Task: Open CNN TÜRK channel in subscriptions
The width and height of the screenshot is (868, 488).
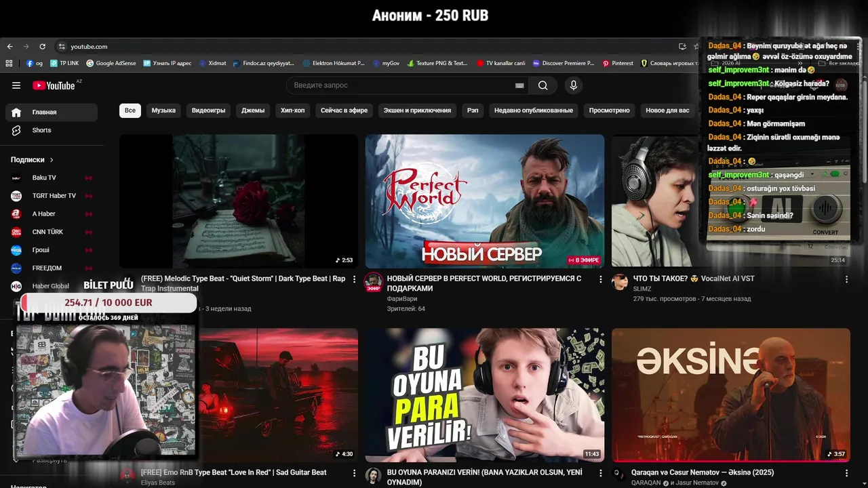Action: (x=52, y=232)
